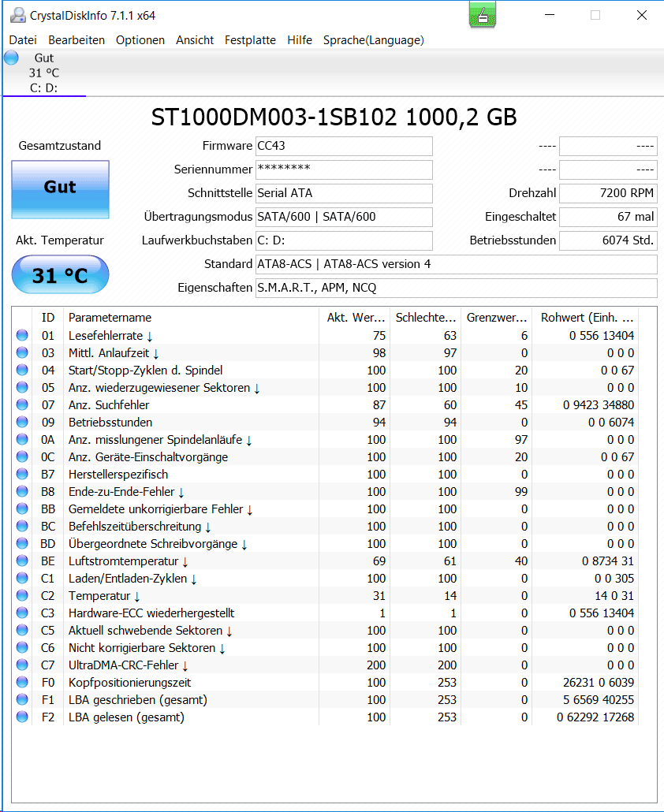Image resolution: width=664 pixels, height=812 pixels.
Task: Click status orb for Geräte-Einschaltvorgänge row
Action: 22,456
